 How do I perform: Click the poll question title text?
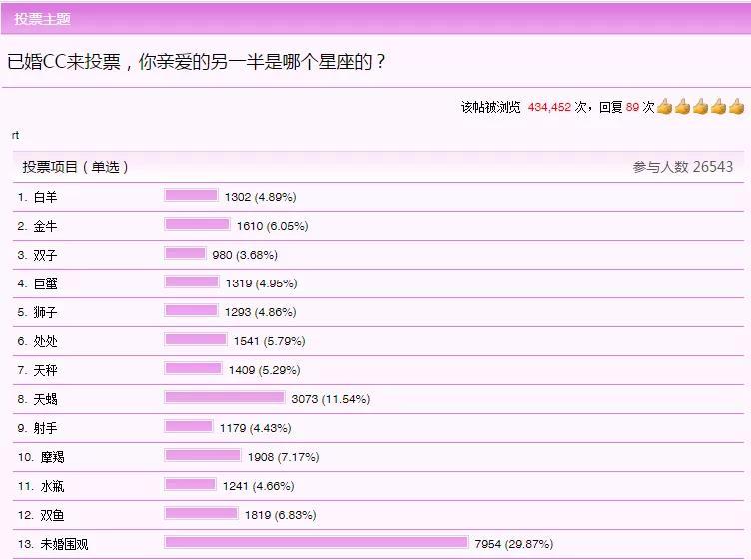197,62
